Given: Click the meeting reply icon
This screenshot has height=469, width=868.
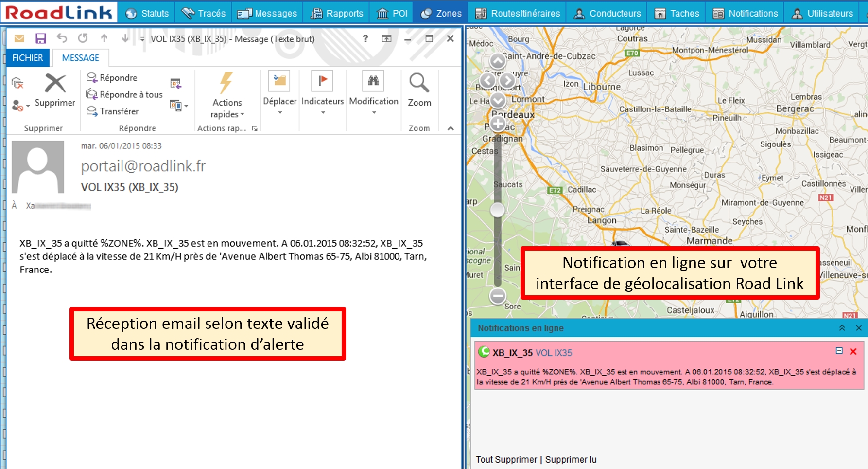Looking at the screenshot, I should pyautogui.click(x=176, y=84).
